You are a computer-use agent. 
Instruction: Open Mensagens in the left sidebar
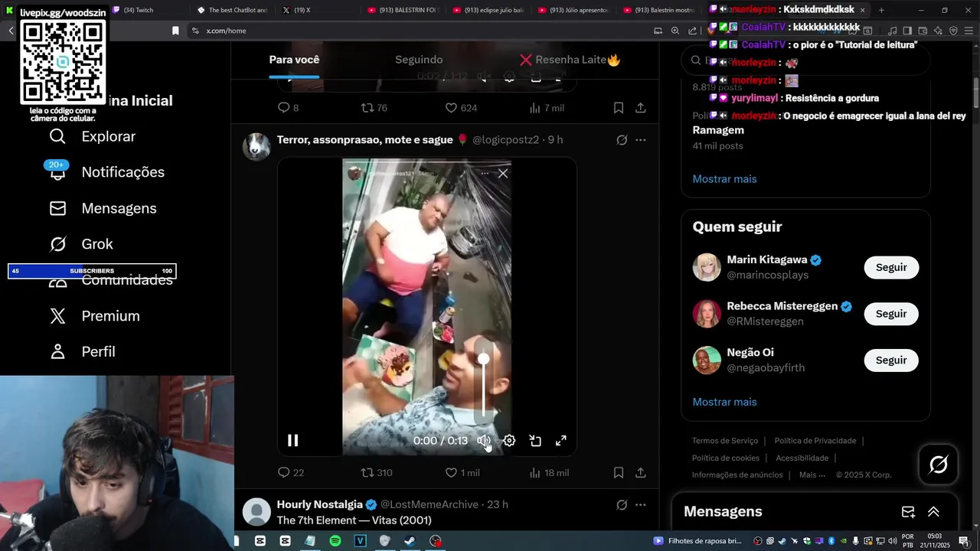[103, 208]
